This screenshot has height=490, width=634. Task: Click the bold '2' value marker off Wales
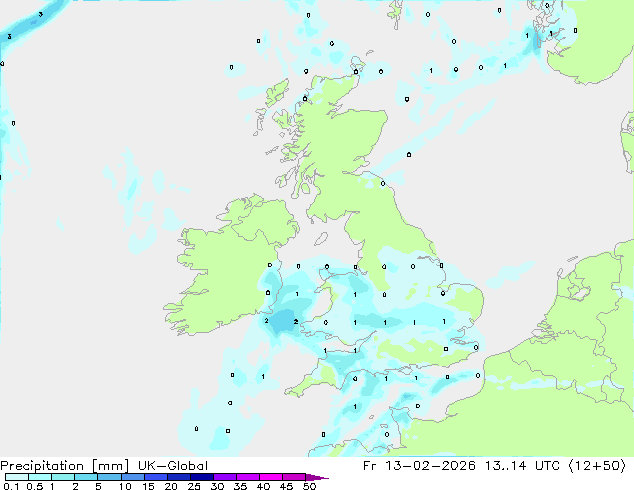click(x=296, y=321)
